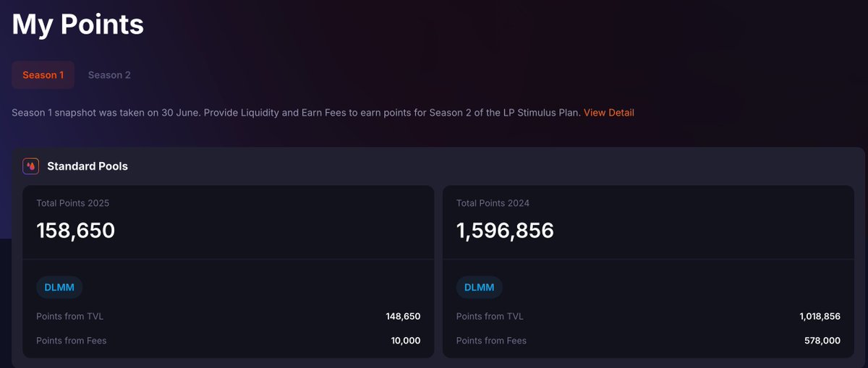This screenshot has width=868, height=368.
Task: Click the My Points heading
Action: [x=78, y=24]
